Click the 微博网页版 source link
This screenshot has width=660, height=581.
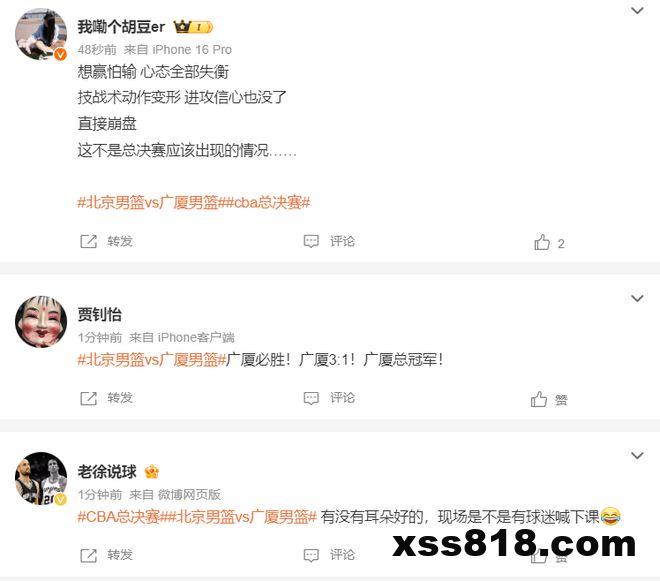189,494
